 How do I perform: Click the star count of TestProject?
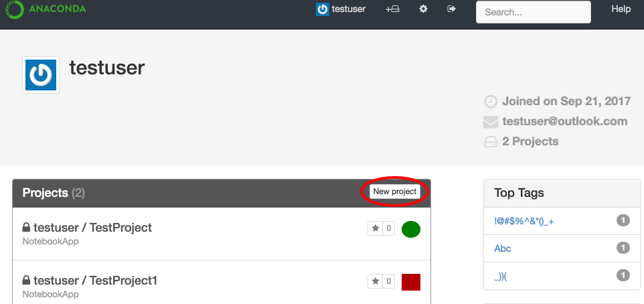click(x=388, y=228)
